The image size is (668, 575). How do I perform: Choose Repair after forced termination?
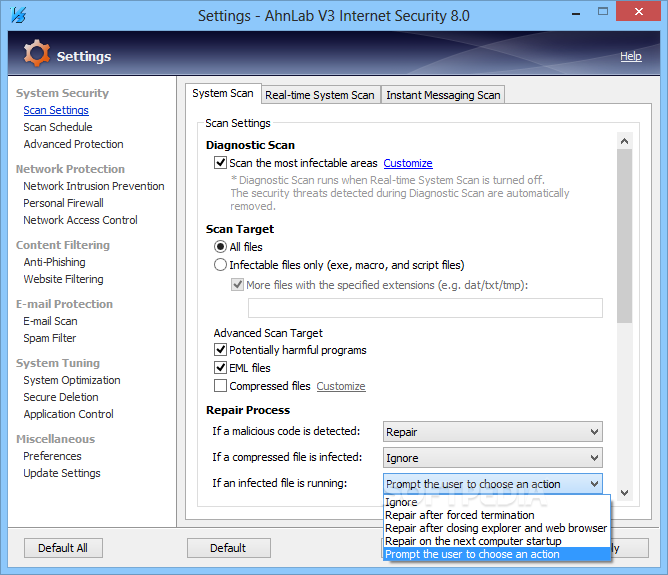click(x=497, y=515)
